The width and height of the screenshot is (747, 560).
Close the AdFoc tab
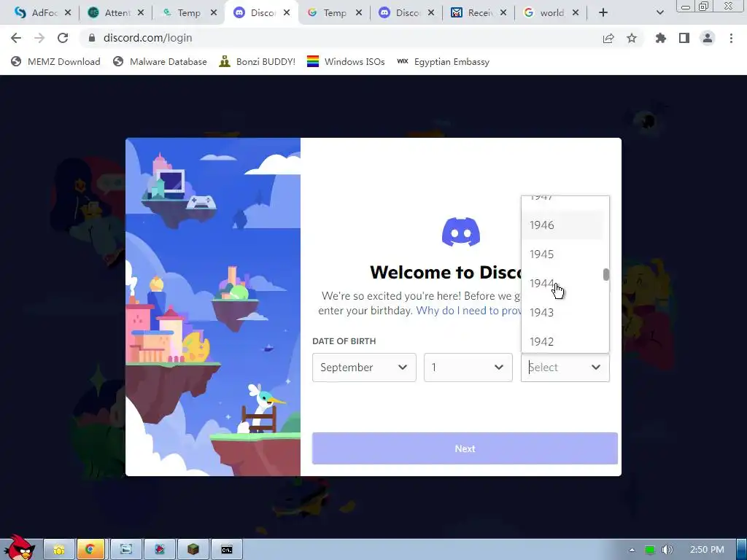coord(68,13)
